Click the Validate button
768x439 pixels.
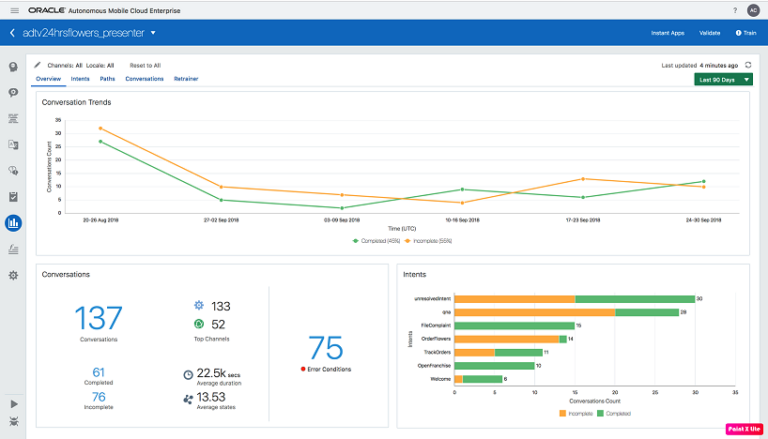tap(710, 33)
